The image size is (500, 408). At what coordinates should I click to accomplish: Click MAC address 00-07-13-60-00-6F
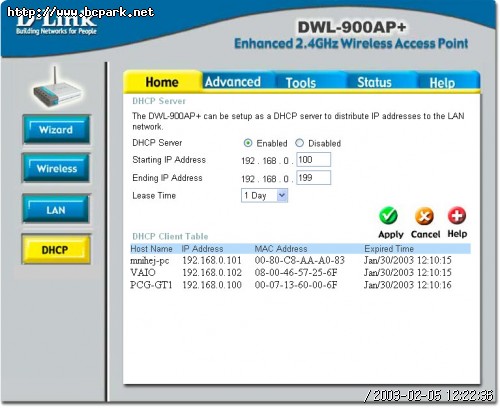pyautogui.click(x=296, y=285)
